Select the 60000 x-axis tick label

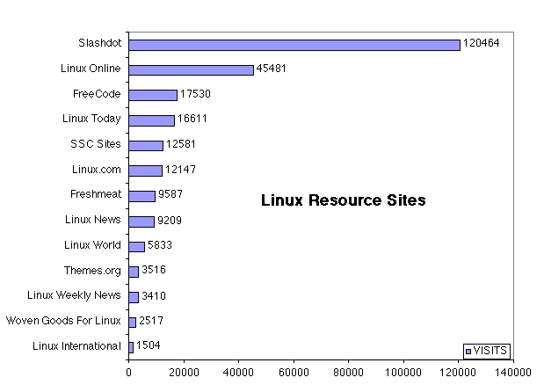(x=294, y=373)
